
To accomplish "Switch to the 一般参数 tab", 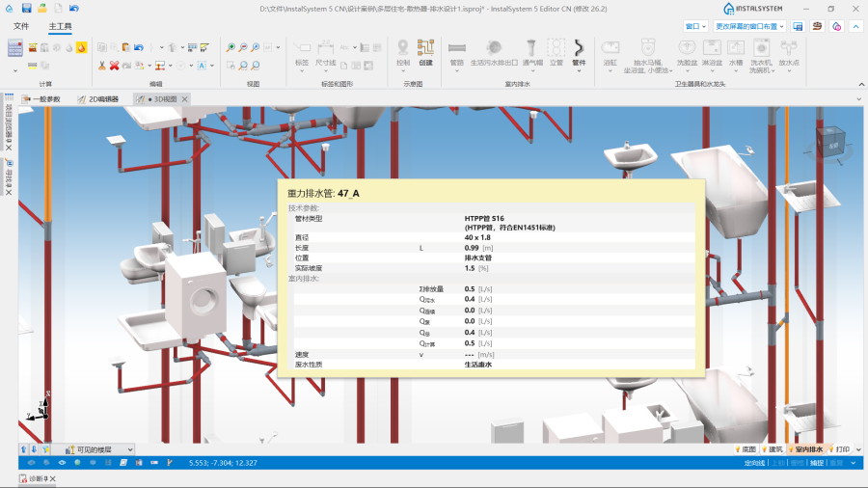I will point(41,99).
